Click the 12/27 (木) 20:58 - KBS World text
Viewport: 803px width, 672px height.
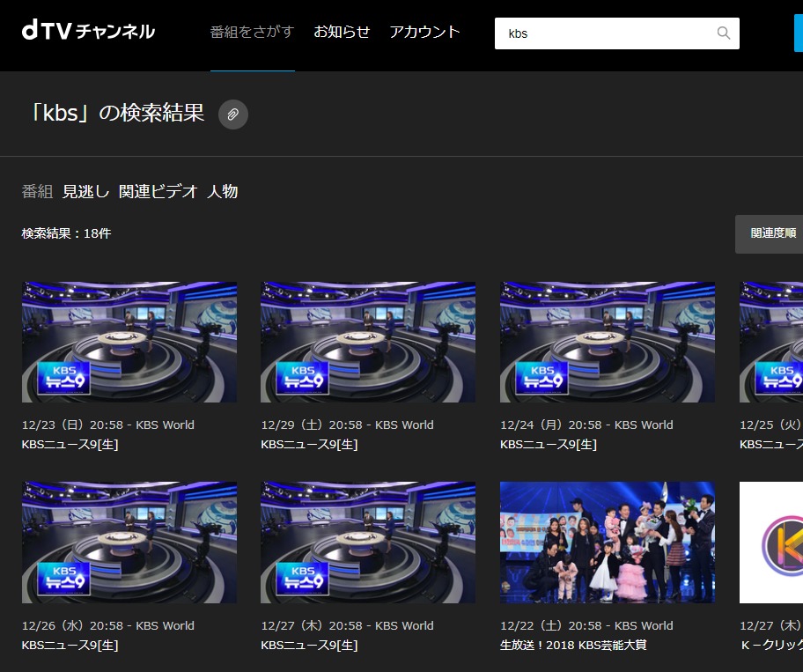click(347, 626)
